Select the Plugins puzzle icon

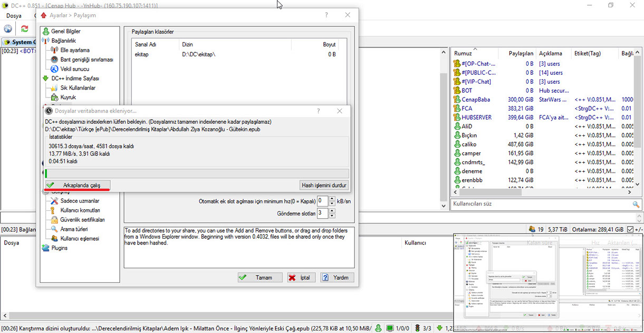coord(46,248)
